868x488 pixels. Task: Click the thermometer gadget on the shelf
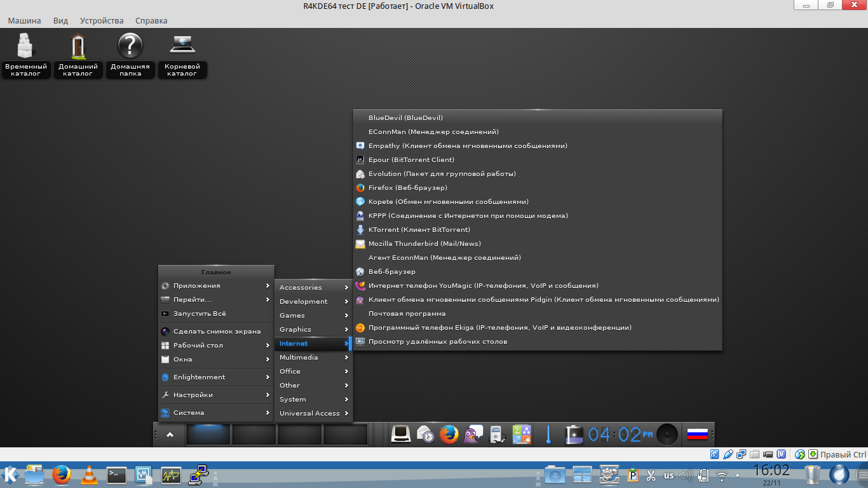pos(548,435)
